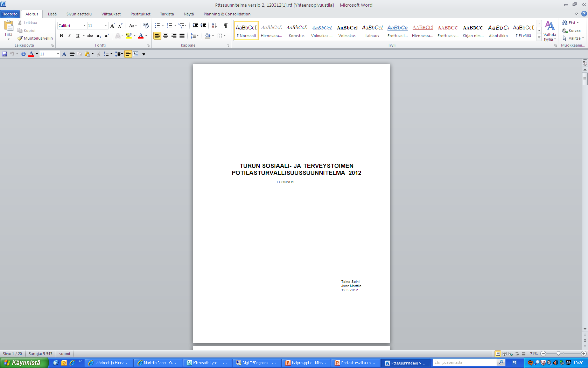The height and width of the screenshot is (368, 588).
Task: Justify the paragraph text
Action: [182, 36]
